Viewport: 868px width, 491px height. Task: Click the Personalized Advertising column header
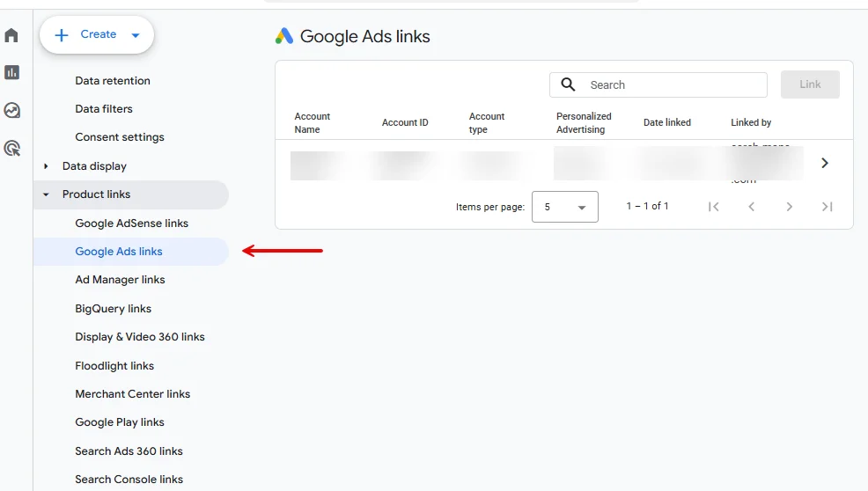[584, 123]
